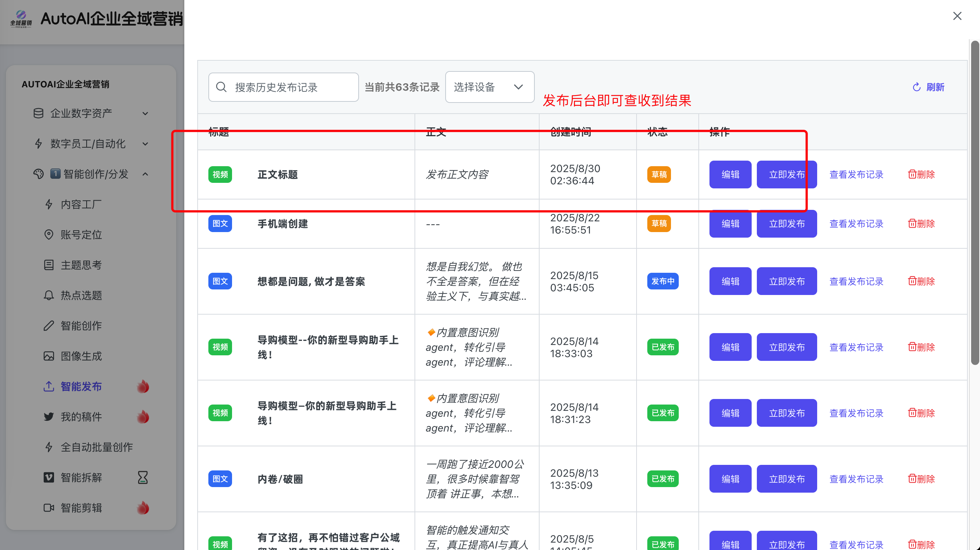The height and width of the screenshot is (550, 980).
Task: Click the 我的稿件 bird icon
Action: (49, 416)
